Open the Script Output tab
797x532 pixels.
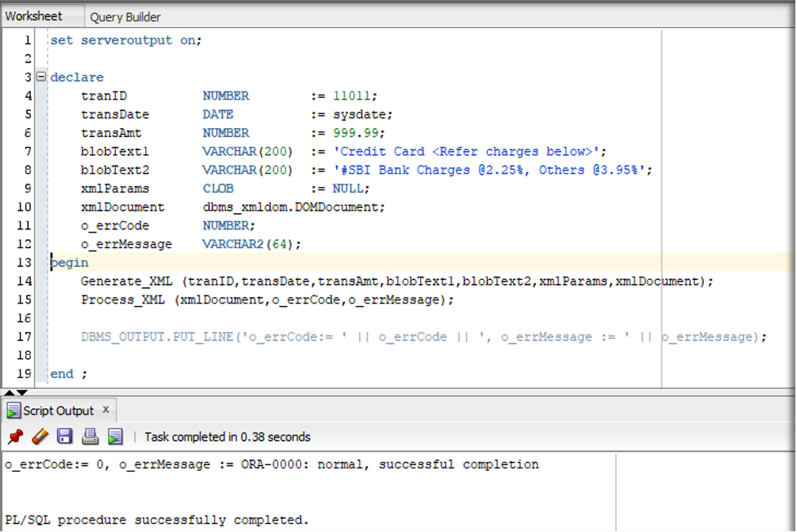[x=59, y=410]
